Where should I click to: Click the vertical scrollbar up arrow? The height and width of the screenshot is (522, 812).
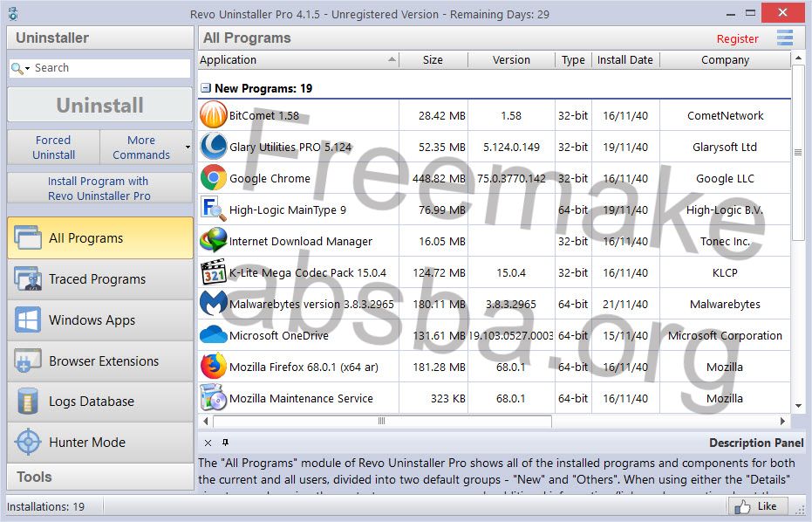(799, 58)
